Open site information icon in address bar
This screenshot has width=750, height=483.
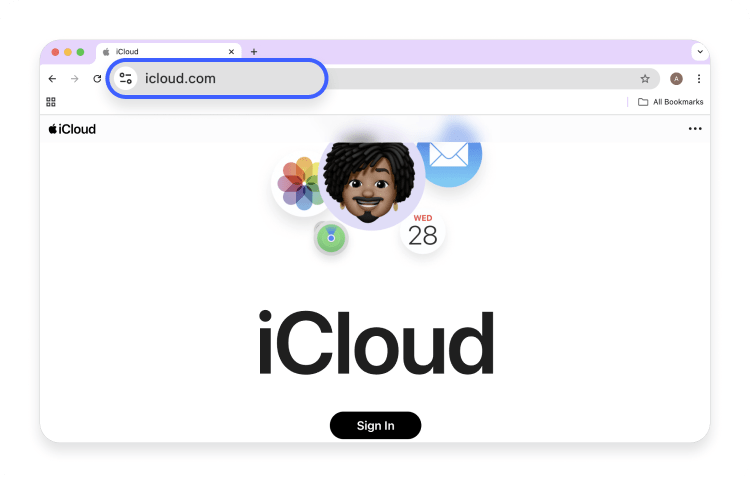pos(126,78)
